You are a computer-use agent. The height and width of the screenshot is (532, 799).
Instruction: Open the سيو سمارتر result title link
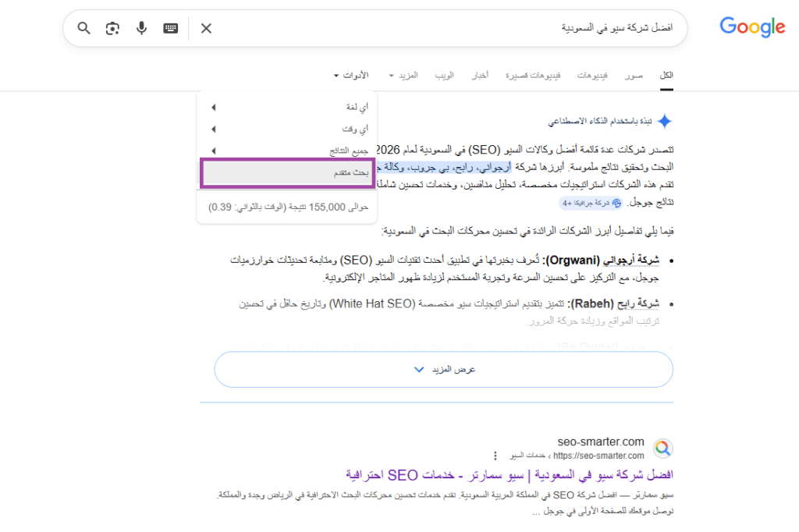(x=509, y=475)
